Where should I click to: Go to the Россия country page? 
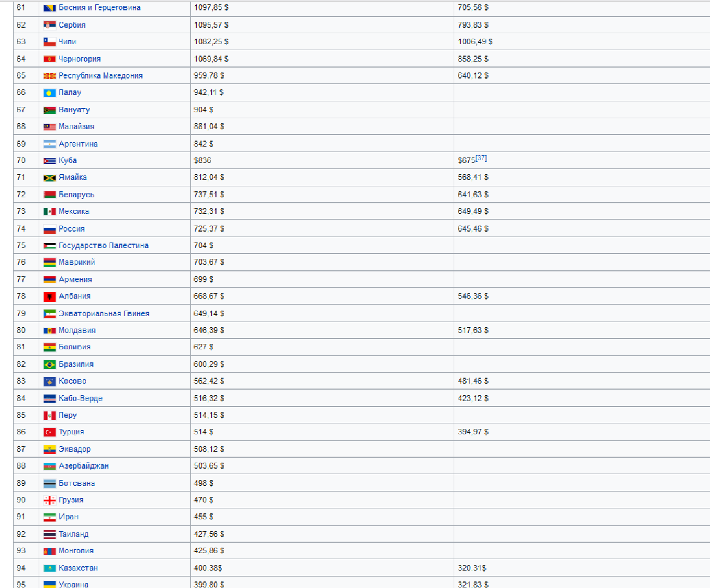71,229
